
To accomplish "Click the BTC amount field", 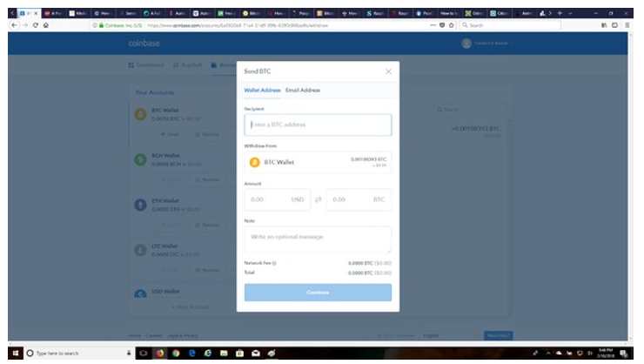I will [359, 199].
